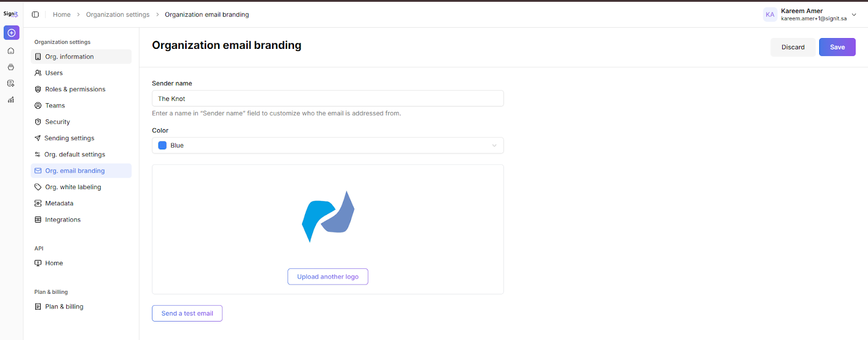Click Upload another logo

point(328,276)
